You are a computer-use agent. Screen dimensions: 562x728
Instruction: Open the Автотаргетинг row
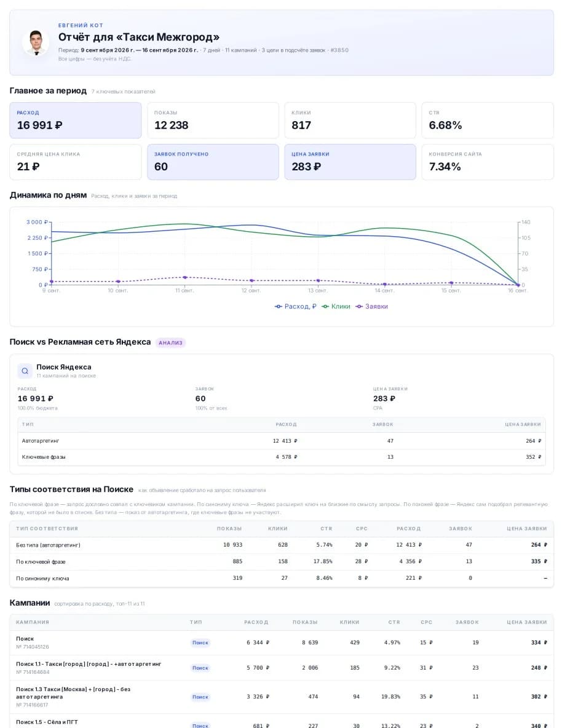(282, 441)
